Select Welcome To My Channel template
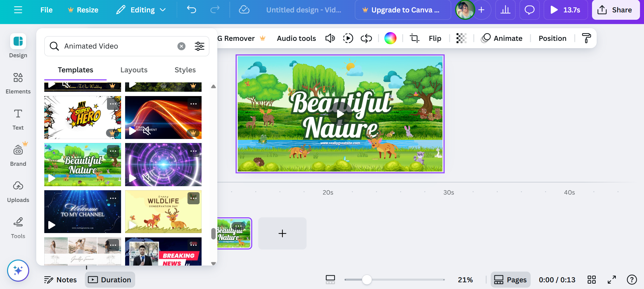This screenshot has width=644, height=289. click(83, 212)
